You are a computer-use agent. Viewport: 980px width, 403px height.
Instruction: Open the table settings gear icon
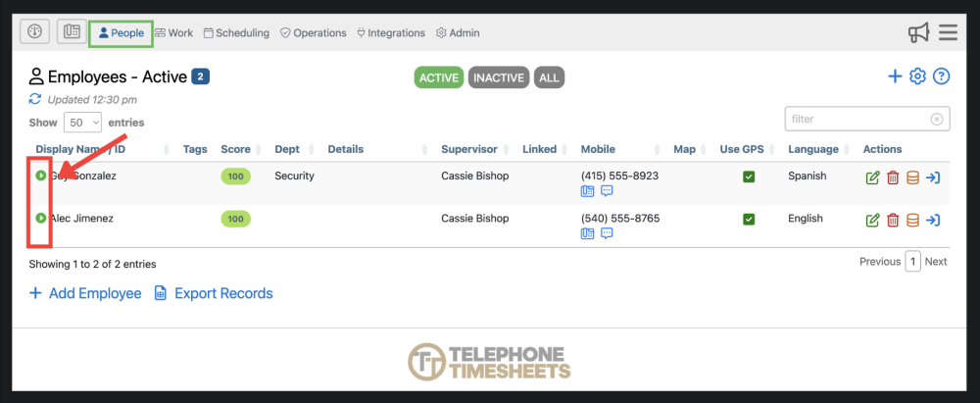point(917,76)
